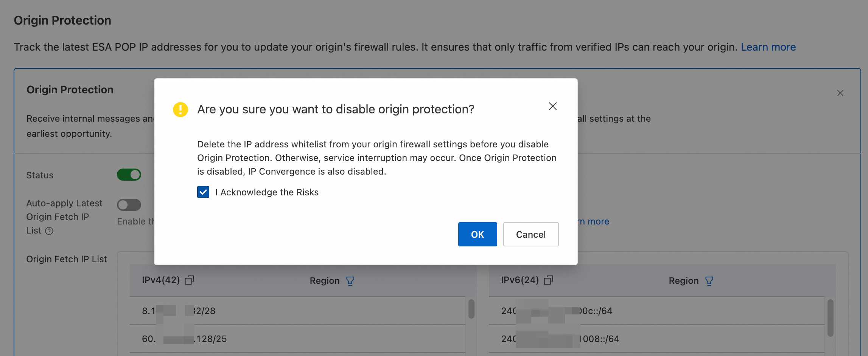Select the IPv4 entry ending in 2/28

(x=297, y=311)
